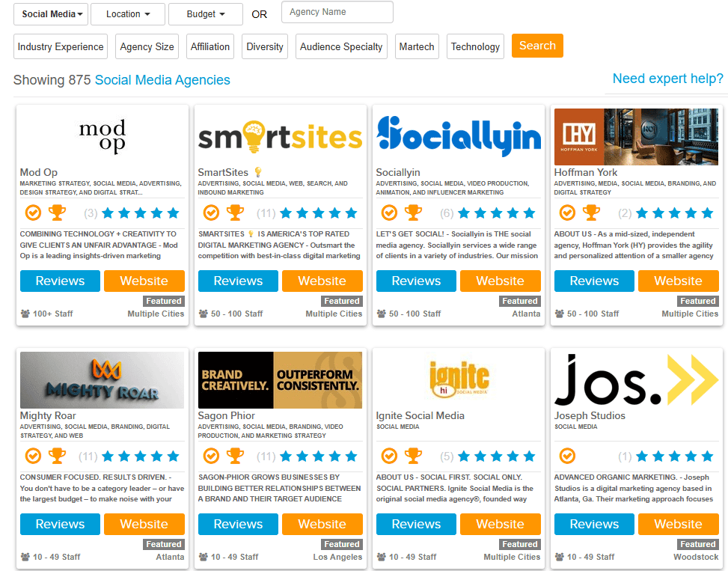Open Hoffman York agency name link

point(585,172)
